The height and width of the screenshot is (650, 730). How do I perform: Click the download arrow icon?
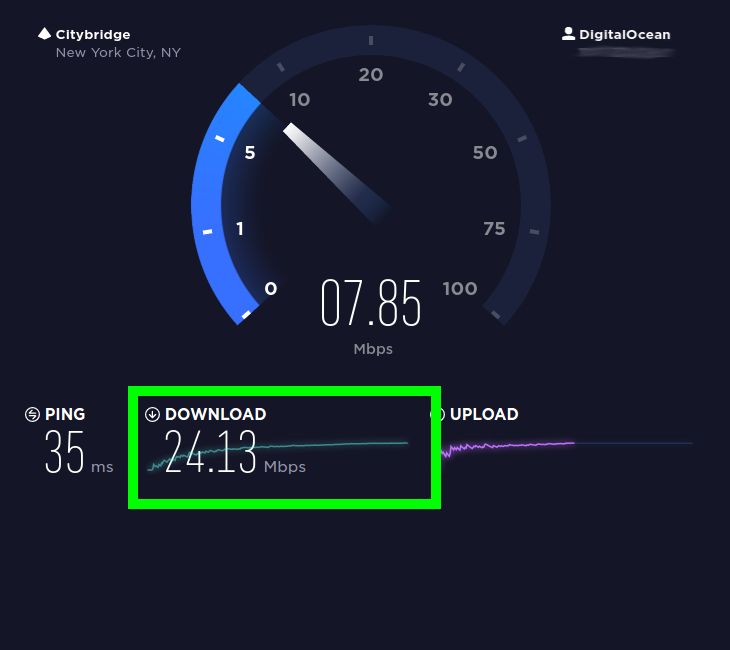click(152, 414)
